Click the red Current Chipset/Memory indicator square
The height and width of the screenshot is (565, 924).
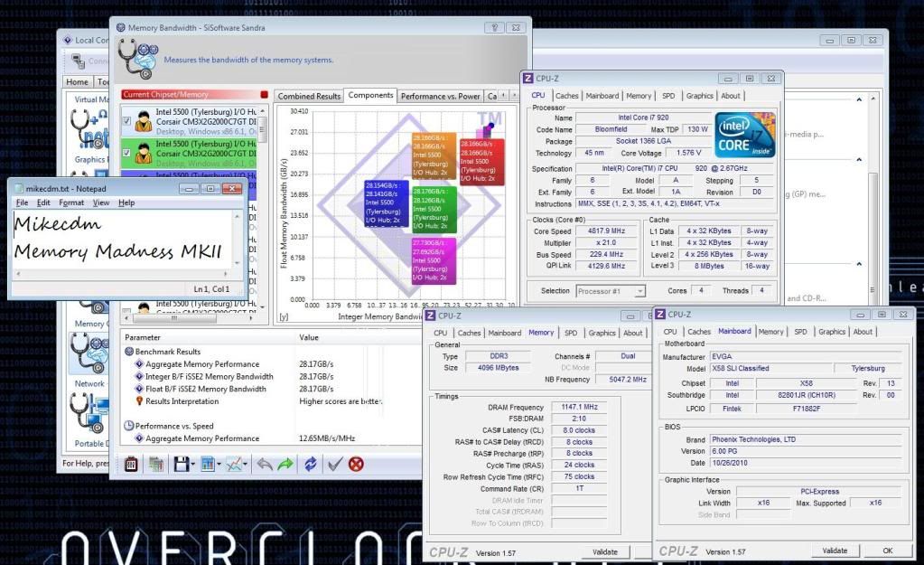click(264, 94)
